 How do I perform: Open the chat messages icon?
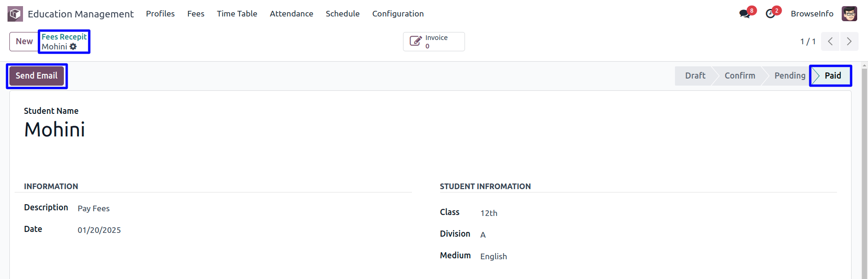click(x=744, y=14)
